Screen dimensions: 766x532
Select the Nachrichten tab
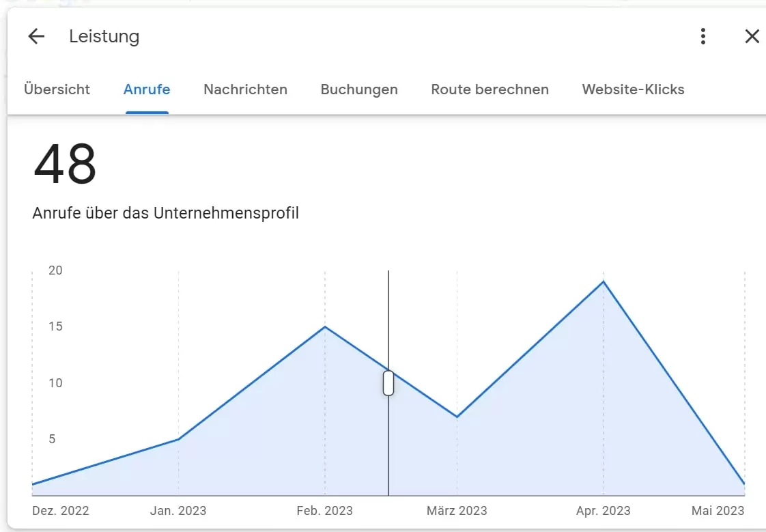click(x=245, y=89)
